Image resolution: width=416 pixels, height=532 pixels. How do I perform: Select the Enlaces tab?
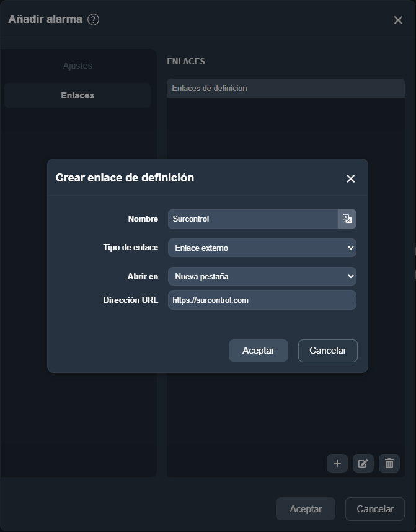pos(77,95)
